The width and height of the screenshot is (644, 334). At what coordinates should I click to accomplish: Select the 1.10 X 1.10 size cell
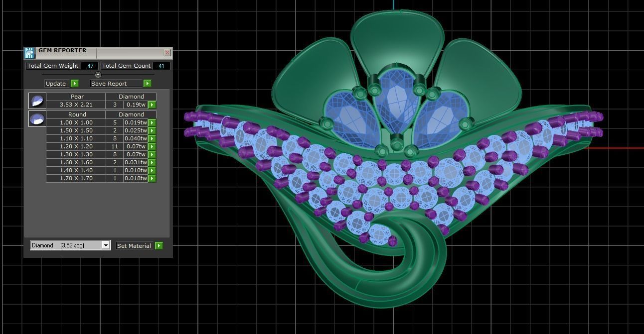tap(76, 138)
